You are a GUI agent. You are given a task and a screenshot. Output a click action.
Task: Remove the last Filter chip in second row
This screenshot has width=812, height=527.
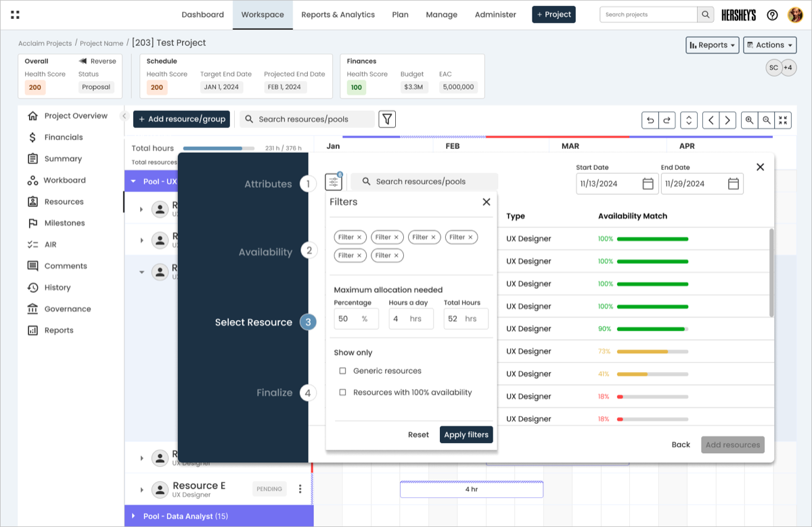[397, 256]
